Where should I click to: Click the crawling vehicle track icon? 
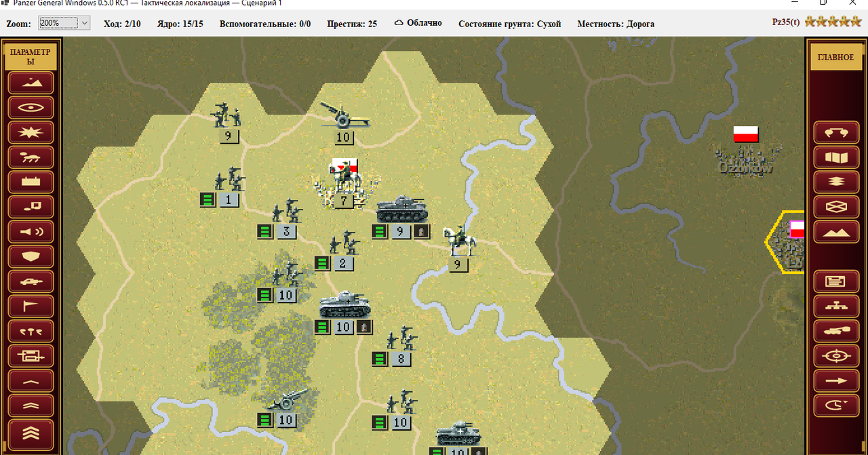(x=31, y=157)
